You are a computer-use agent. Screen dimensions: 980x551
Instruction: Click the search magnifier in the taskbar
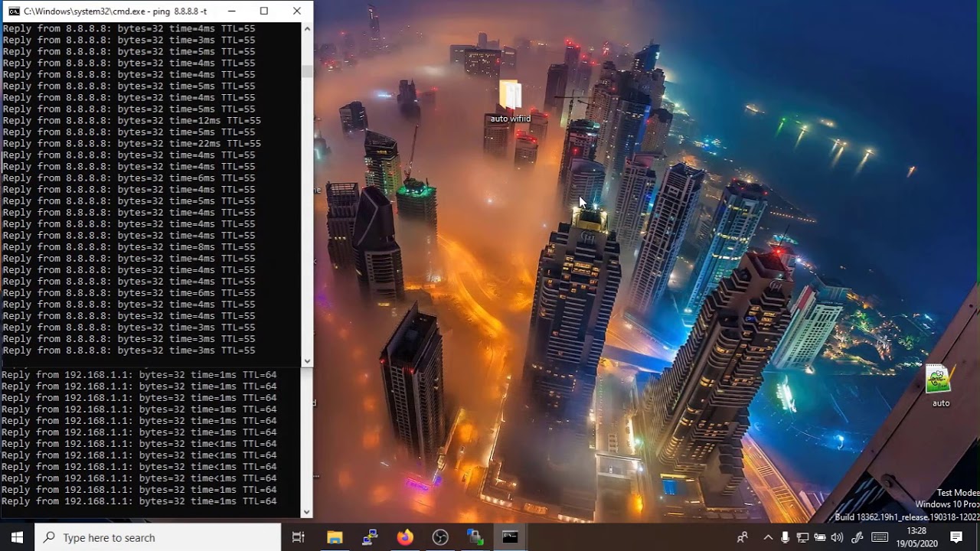[49, 537]
